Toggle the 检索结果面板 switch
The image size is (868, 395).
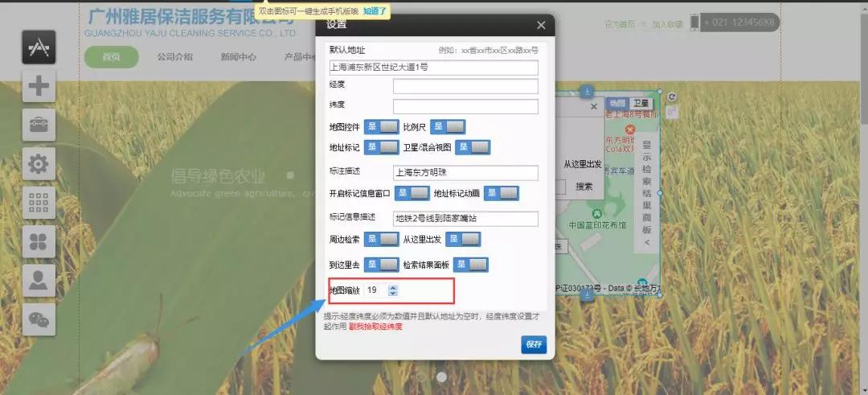tap(471, 265)
